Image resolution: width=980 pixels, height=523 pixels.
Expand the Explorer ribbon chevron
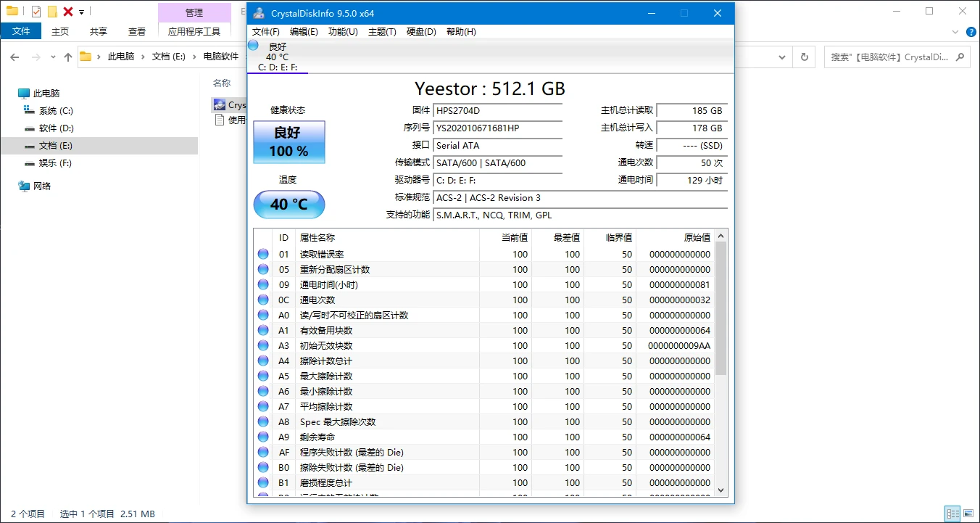click(955, 31)
